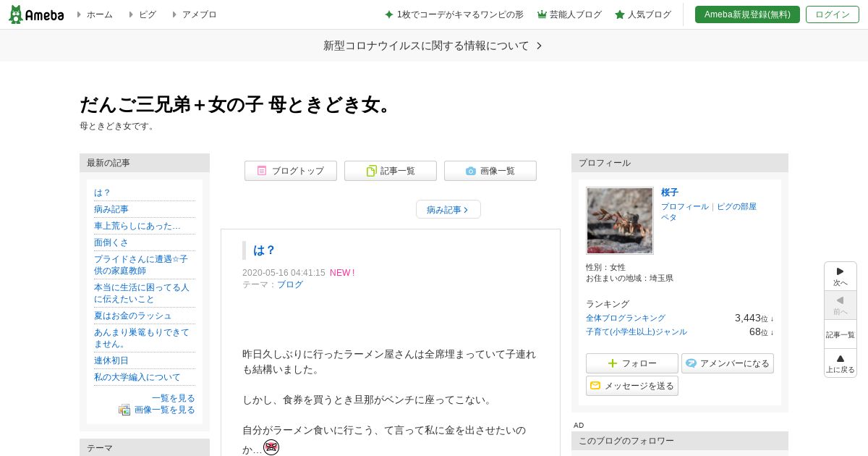Click the 前へ floating navigation button

tap(841, 305)
